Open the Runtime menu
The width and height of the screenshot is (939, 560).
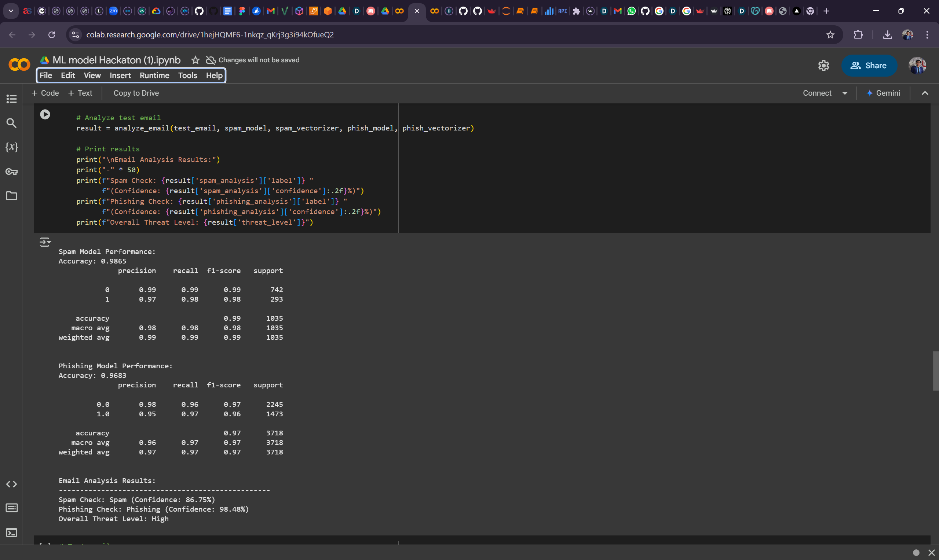[x=154, y=75]
